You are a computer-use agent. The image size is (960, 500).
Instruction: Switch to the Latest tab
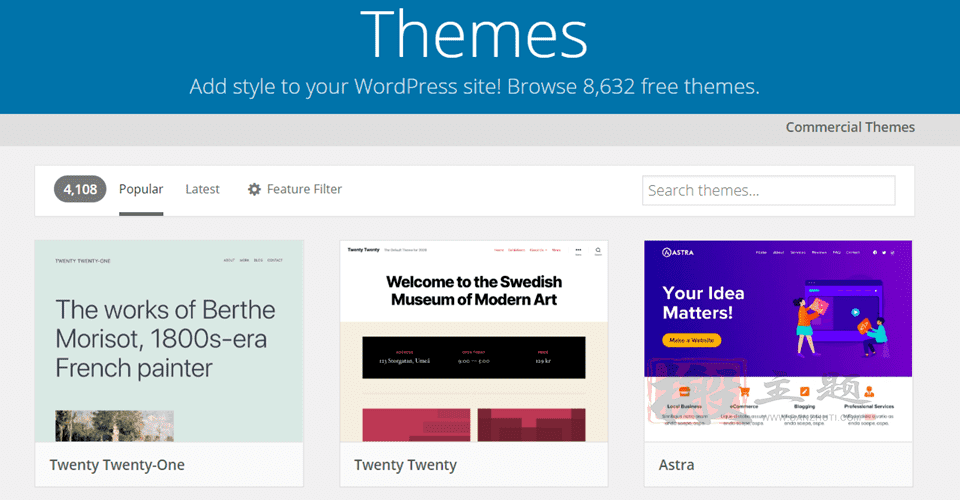pyautogui.click(x=202, y=189)
